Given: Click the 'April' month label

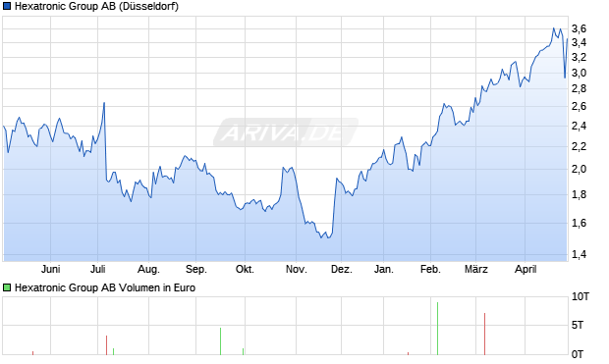Looking at the screenshot, I should pos(526,269).
